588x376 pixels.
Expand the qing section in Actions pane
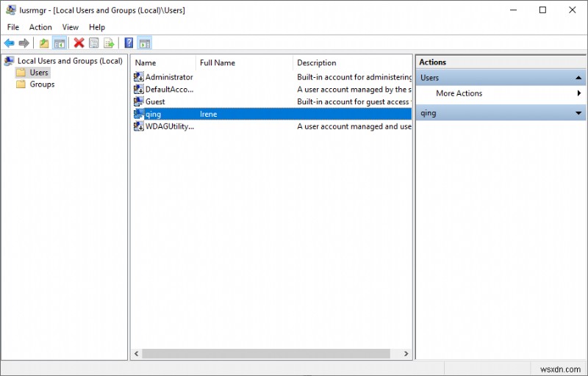(578, 113)
